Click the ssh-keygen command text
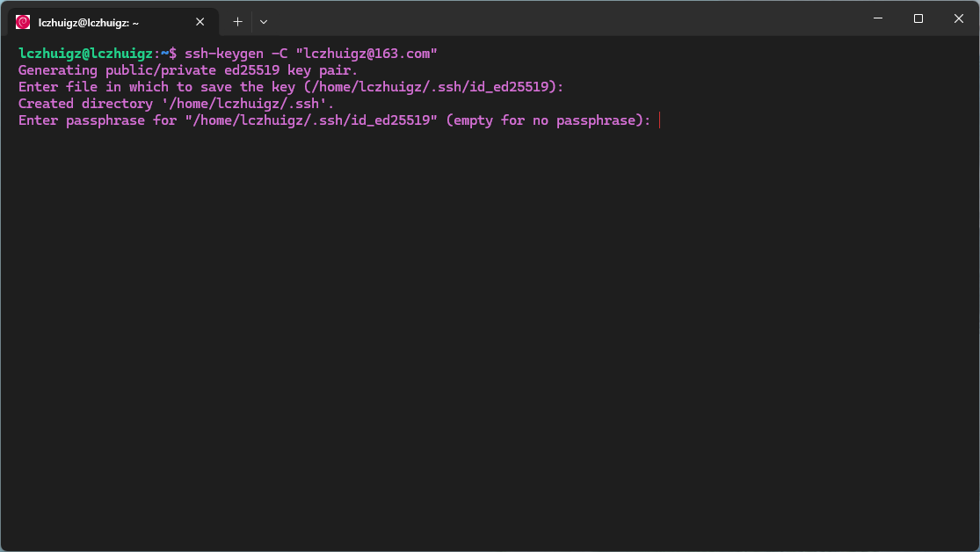The image size is (980, 552). click(223, 54)
